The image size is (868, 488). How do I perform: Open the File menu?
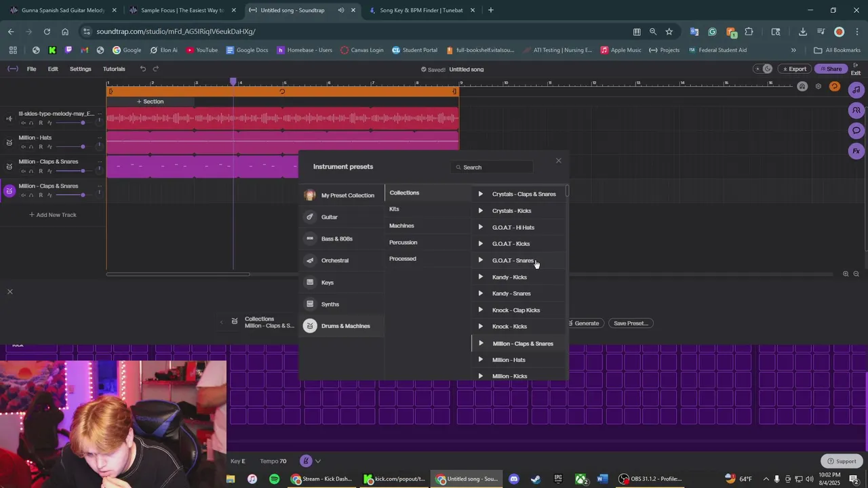pos(31,68)
